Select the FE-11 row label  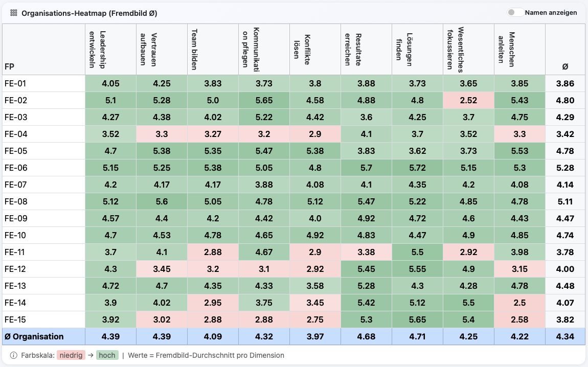[x=15, y=252]
